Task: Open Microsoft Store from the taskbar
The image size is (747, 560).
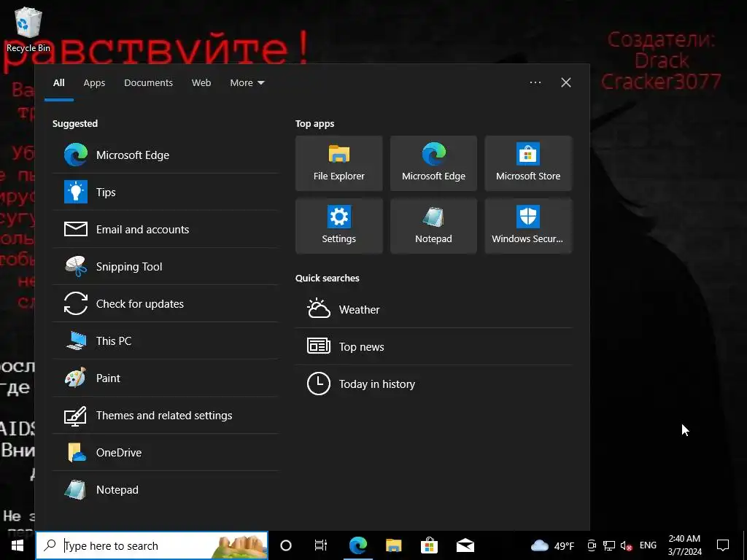Action: point(429,545)
